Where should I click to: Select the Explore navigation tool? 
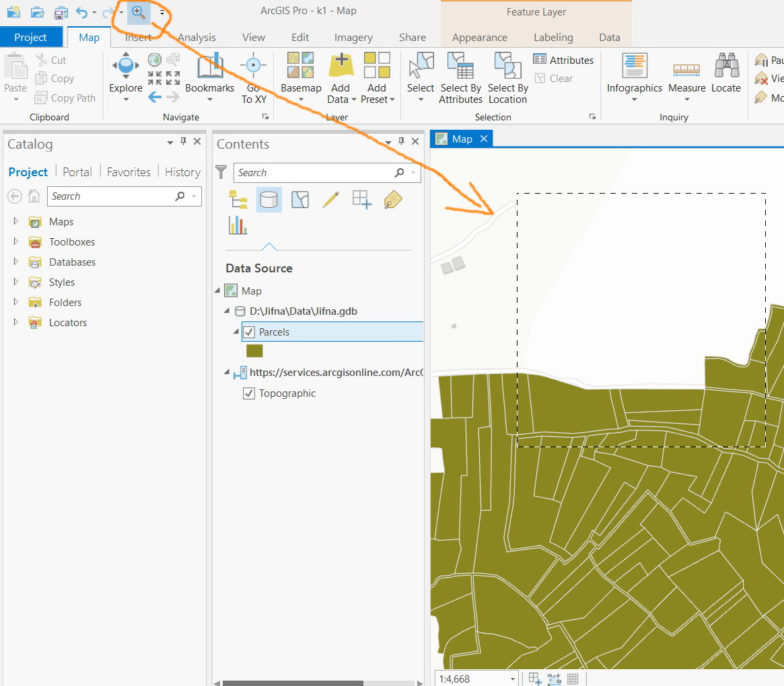click(x=125, y=77)
